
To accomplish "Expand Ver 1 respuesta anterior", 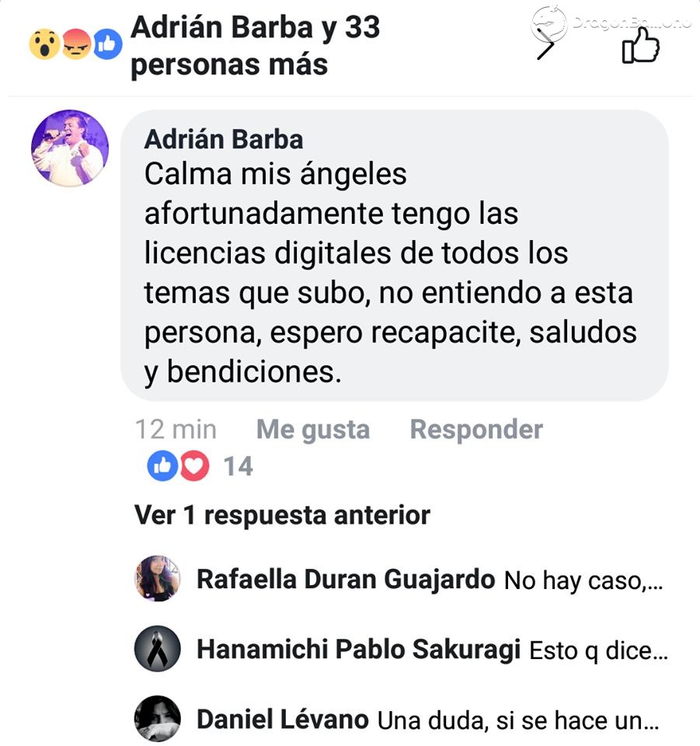I will [283, 515].
